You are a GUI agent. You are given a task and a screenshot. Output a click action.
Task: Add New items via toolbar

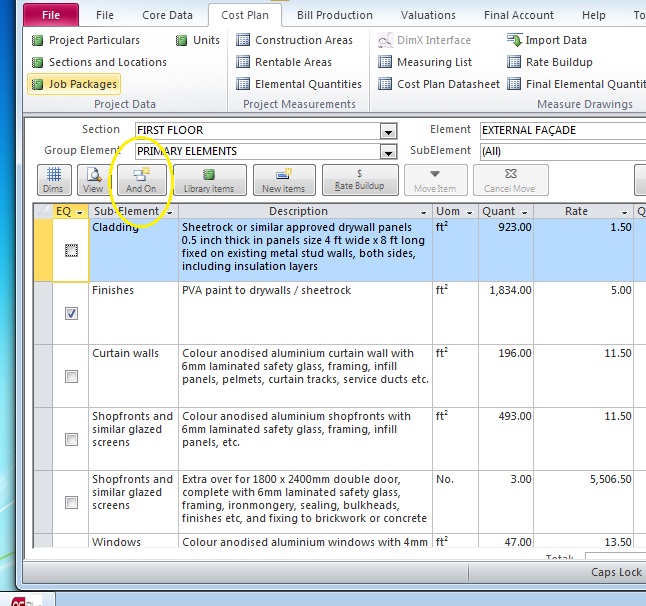coord(284,180)
